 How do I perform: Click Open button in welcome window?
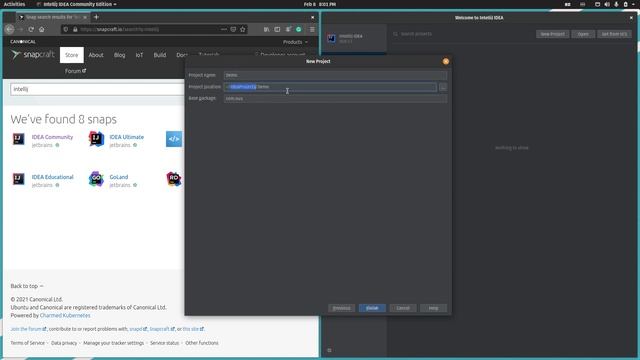tap(583, 34)
